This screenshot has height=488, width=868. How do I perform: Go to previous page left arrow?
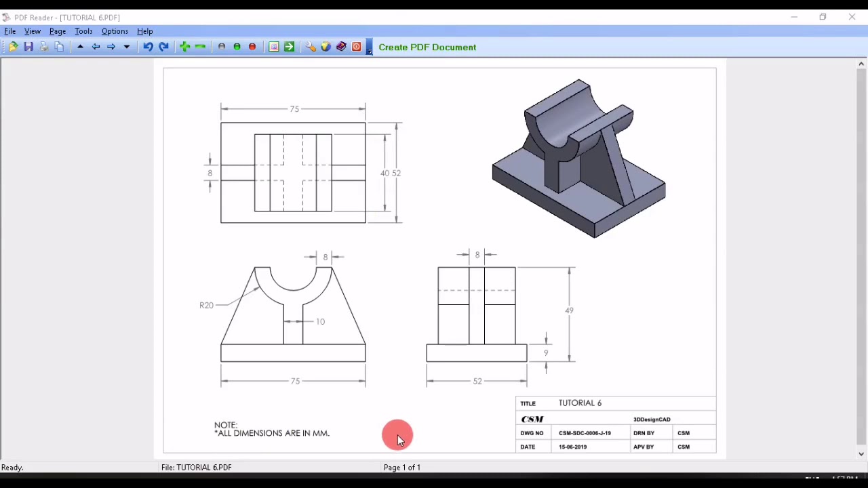tap(96, 47)
